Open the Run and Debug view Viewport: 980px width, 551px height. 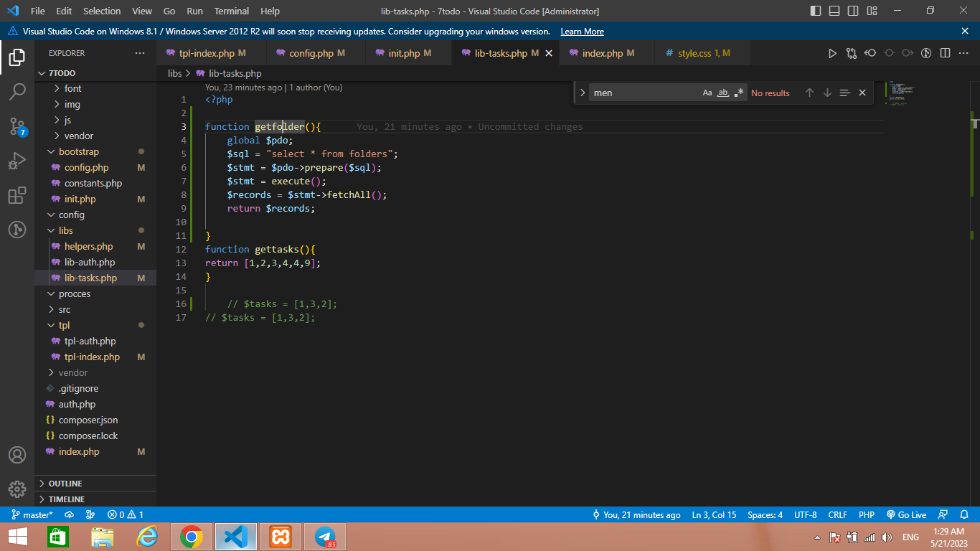(x=17, y=161)
